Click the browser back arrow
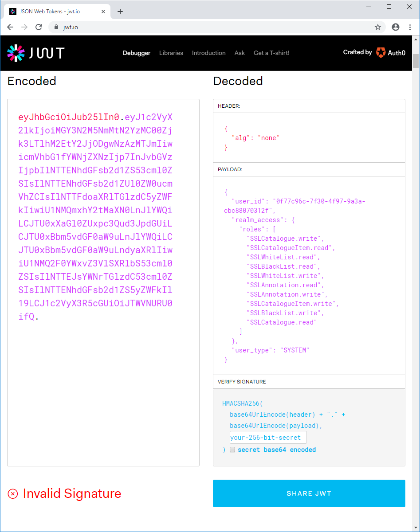 11,27
